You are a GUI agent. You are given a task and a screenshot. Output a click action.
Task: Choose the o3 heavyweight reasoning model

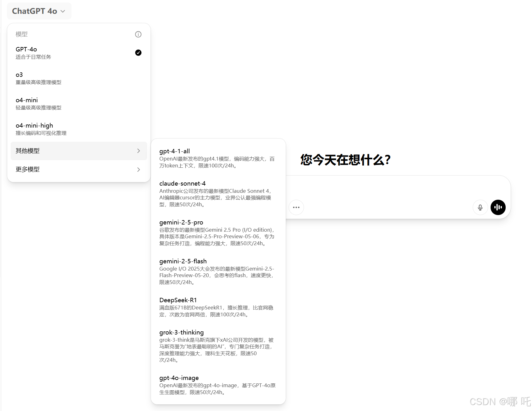[79, 78]
